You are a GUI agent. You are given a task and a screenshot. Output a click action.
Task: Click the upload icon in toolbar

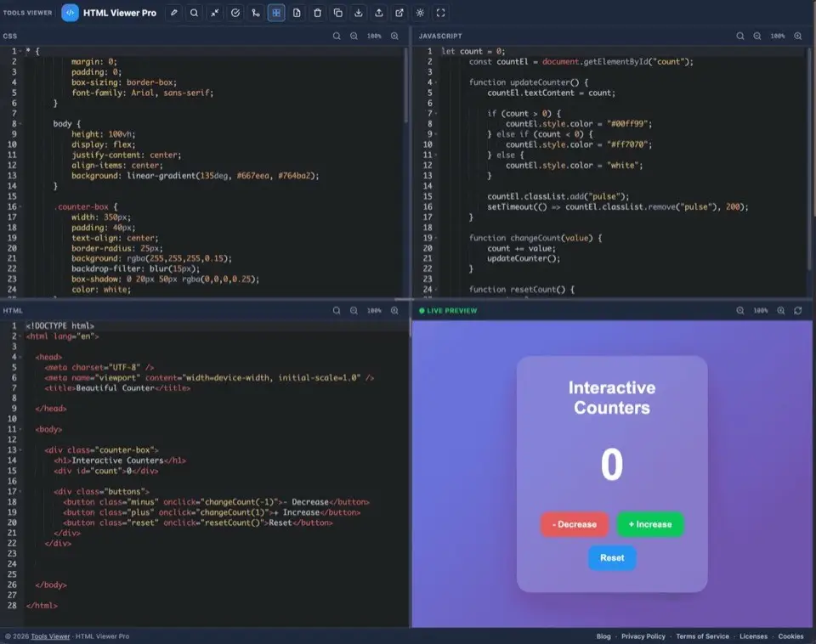click(379, 13)
